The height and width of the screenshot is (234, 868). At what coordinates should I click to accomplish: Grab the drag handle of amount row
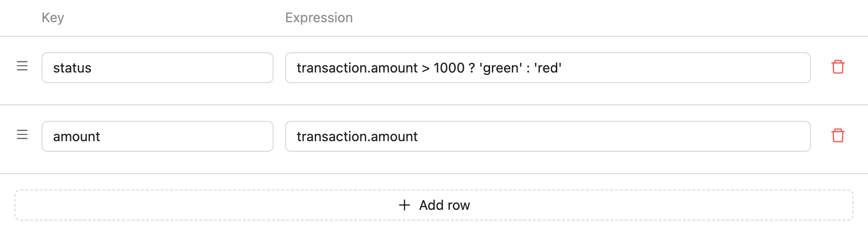pyautogui.click(x=22, y=135)
